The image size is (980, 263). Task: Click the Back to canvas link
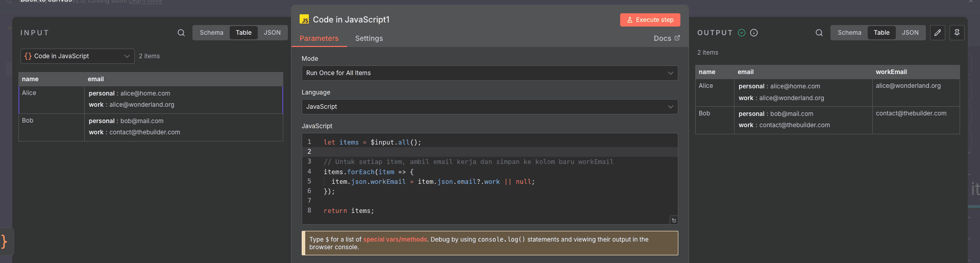46,2
